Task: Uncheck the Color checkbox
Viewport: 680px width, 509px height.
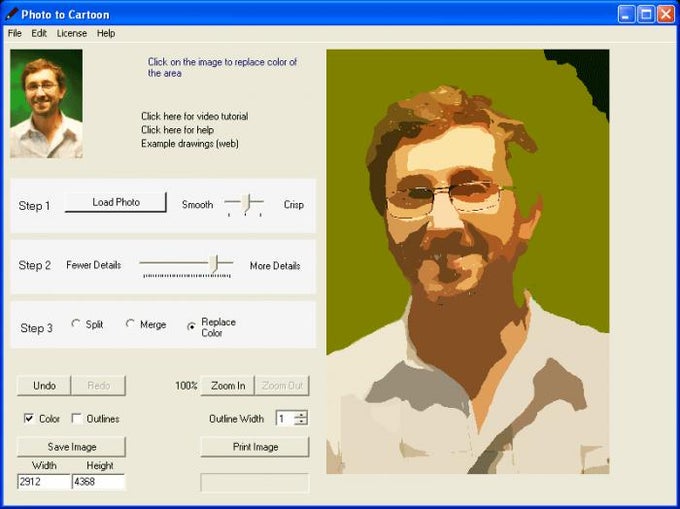Action: 29,418
